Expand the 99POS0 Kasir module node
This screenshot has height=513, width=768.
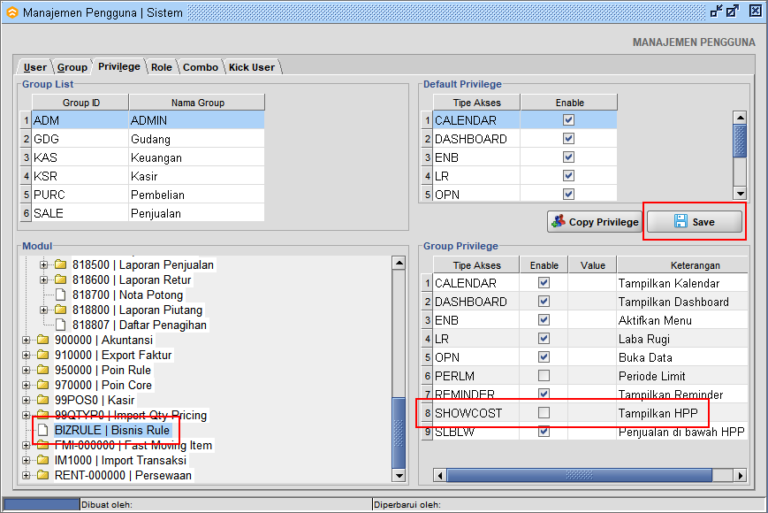[x=26, y=400]
